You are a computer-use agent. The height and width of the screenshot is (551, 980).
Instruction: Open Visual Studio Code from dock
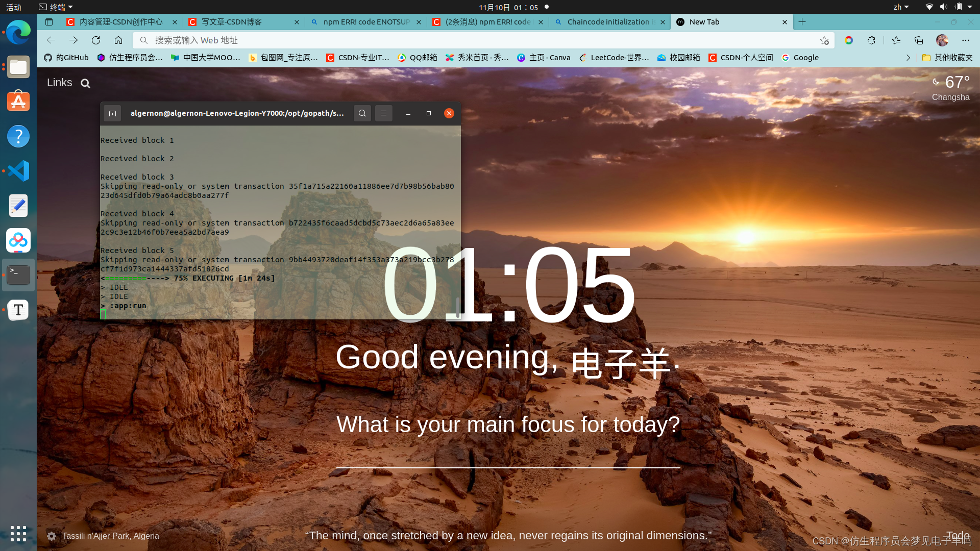[18, 171]
